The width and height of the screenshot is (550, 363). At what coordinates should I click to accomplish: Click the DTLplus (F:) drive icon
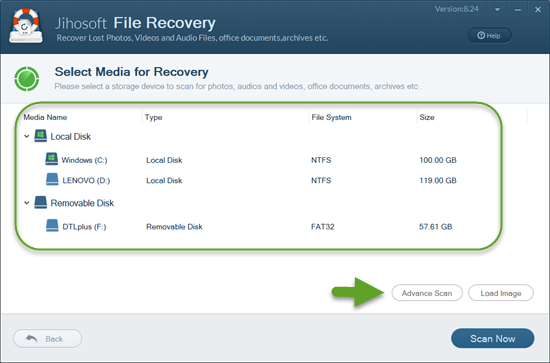click(52, 226)
